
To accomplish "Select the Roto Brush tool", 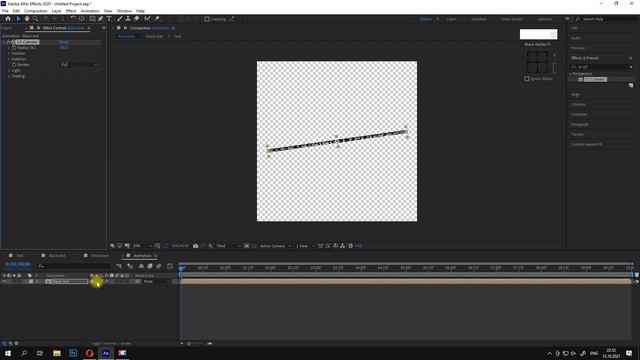I will [147, 19].
